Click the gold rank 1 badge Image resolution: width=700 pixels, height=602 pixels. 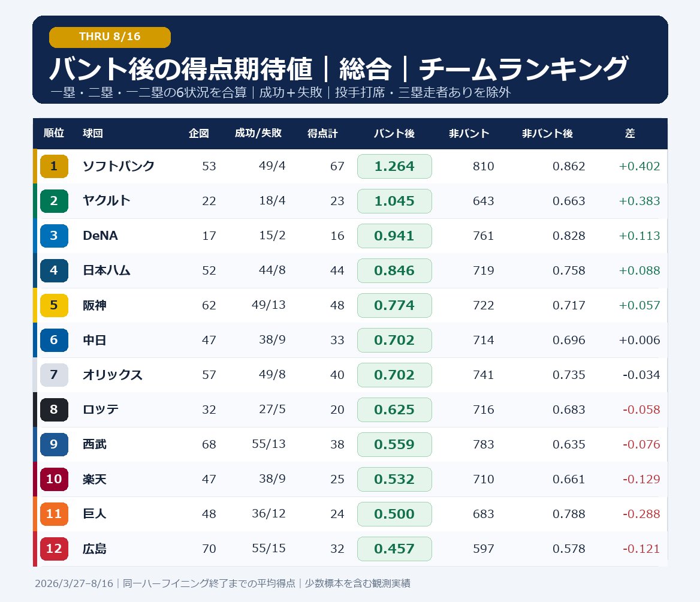54,166
